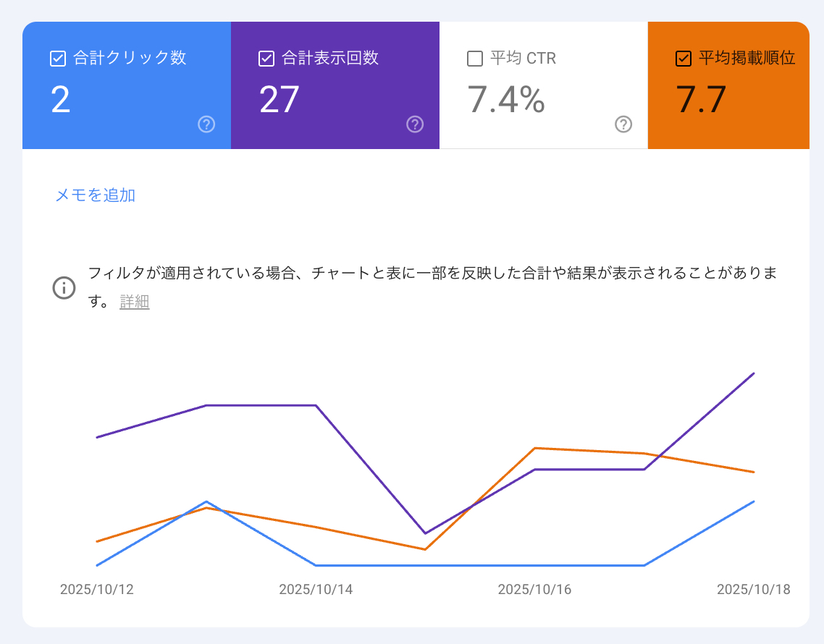Open the 詳細 link in filter notice
This screenshot has height=644, width=824.
tap(135, 302)
